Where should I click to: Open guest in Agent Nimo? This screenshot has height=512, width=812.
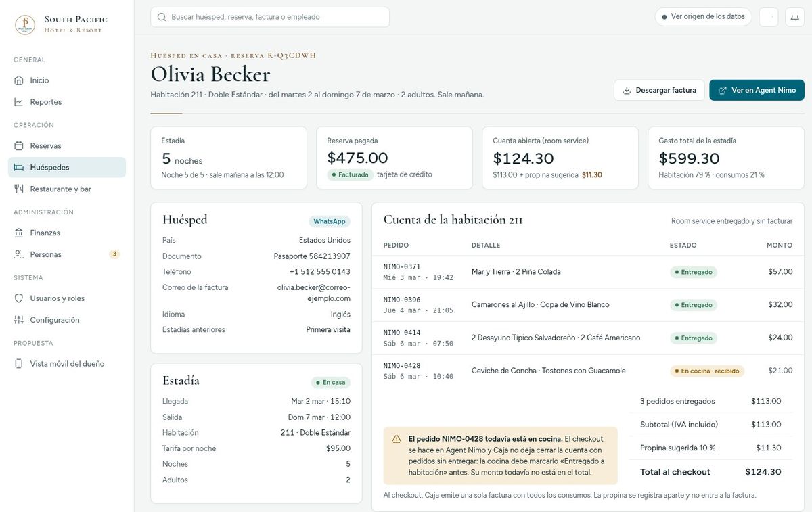coord(757,91)
